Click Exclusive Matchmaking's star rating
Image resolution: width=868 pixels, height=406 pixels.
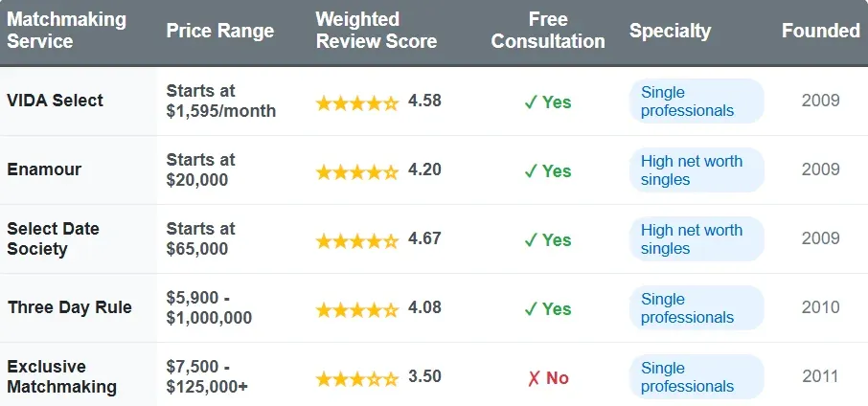tap(356, 378)
